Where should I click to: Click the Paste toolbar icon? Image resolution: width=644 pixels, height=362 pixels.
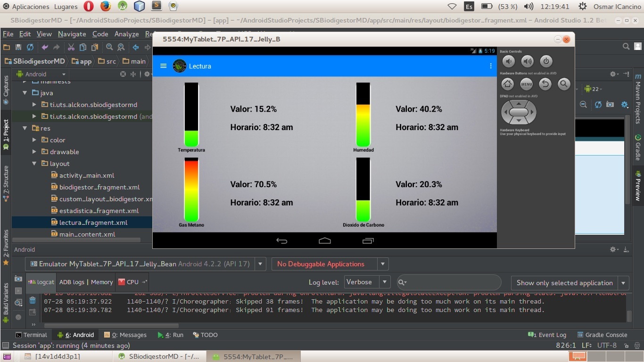click(95, 47)
